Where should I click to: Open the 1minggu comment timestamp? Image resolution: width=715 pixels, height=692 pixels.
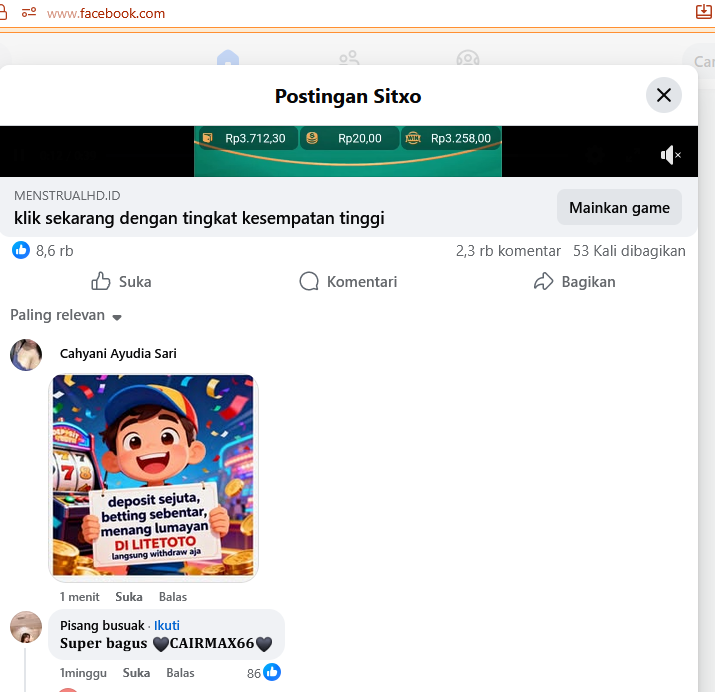(83, 673)
